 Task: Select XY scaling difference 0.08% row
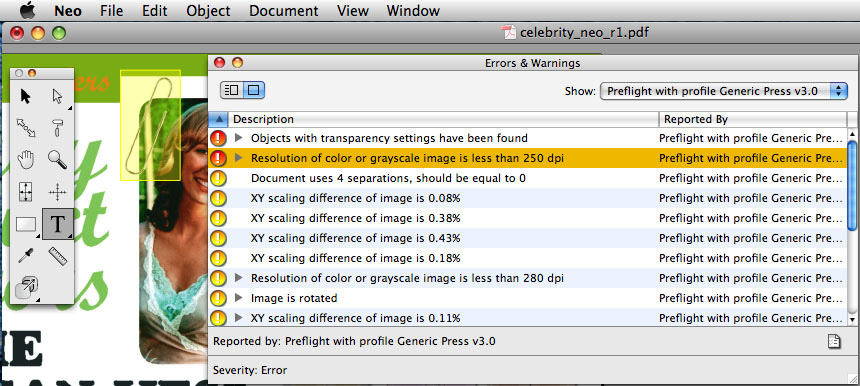coord(528,198)
